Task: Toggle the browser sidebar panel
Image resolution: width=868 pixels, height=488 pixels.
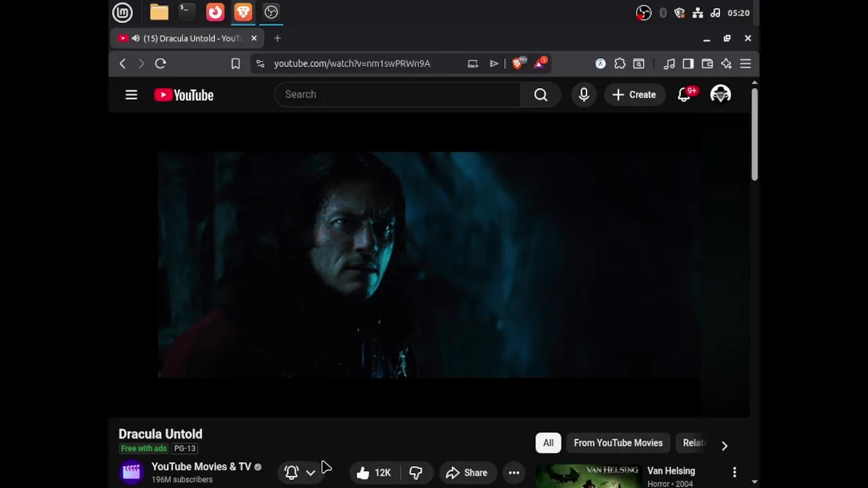Action: tap(688, 64)
